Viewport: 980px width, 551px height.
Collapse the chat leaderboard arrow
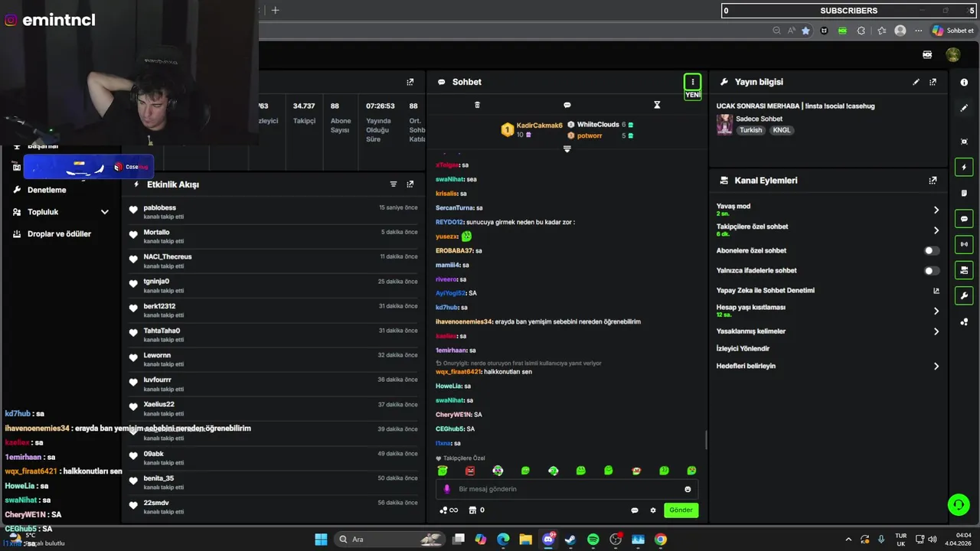pos(567,149)
